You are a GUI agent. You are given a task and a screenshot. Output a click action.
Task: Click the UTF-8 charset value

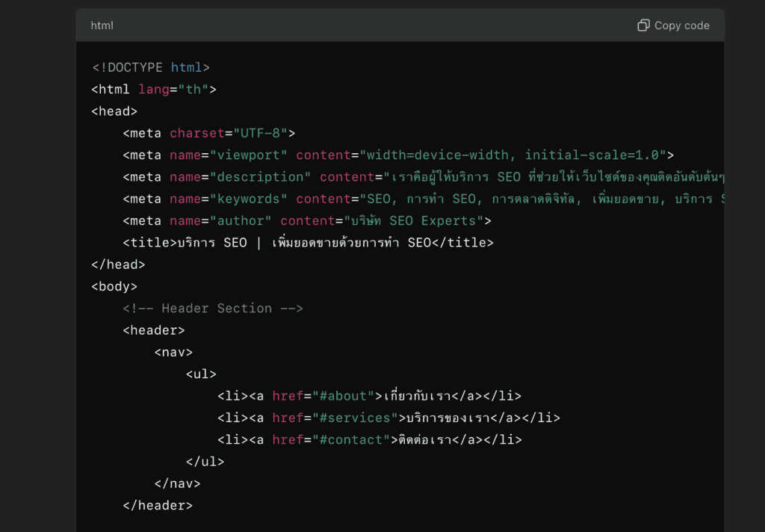(x=261, y=134)
